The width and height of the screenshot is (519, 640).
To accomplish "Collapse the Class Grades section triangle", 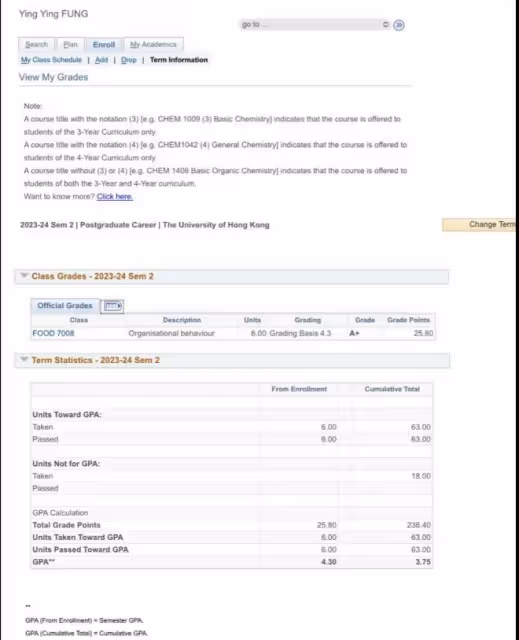I will [x=24, y=276].
